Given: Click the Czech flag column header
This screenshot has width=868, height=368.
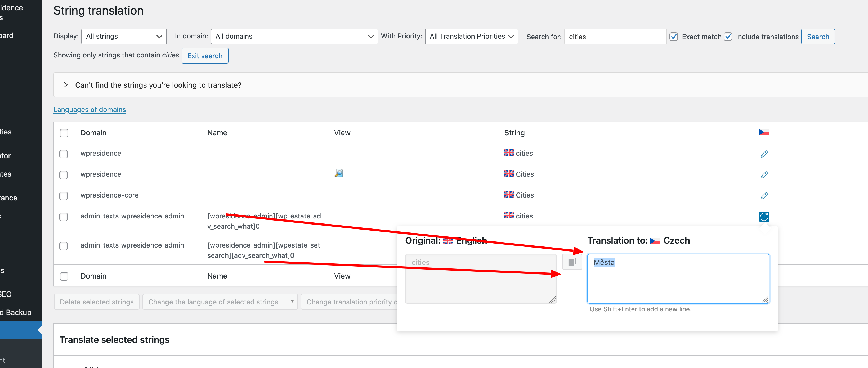Looking at the screenshot, I should pos(764,132).
